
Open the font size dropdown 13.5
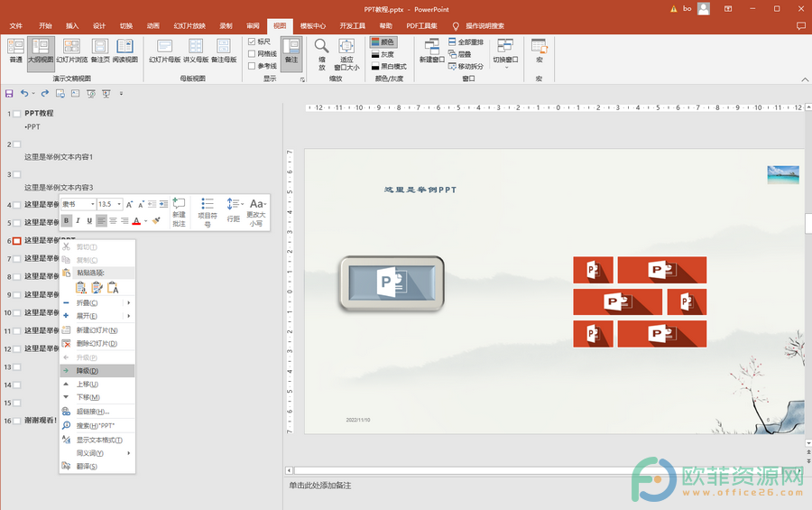(119, 204)
